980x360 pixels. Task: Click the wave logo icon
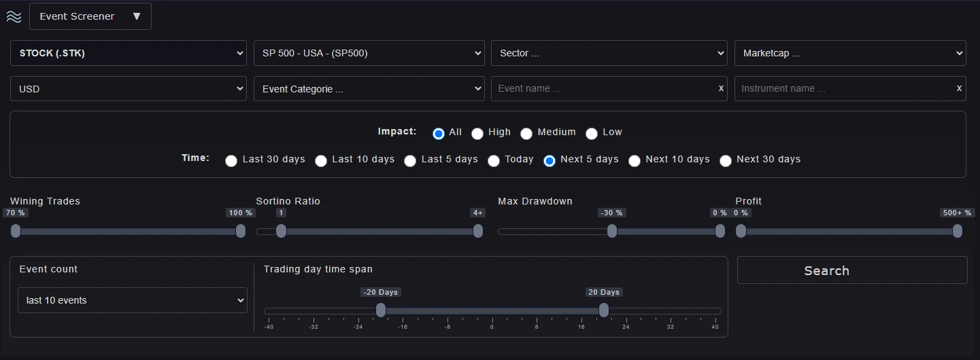pyautogui.click(x=14, y=17)
